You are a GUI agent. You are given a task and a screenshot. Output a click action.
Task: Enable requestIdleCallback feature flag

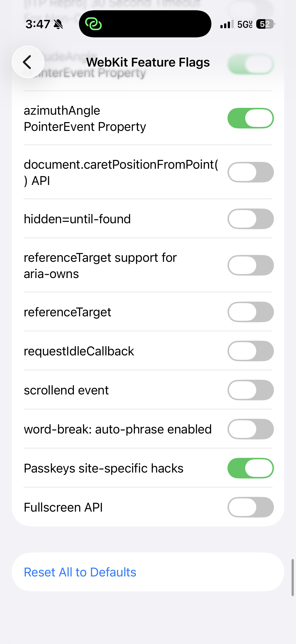coord(251,351)
